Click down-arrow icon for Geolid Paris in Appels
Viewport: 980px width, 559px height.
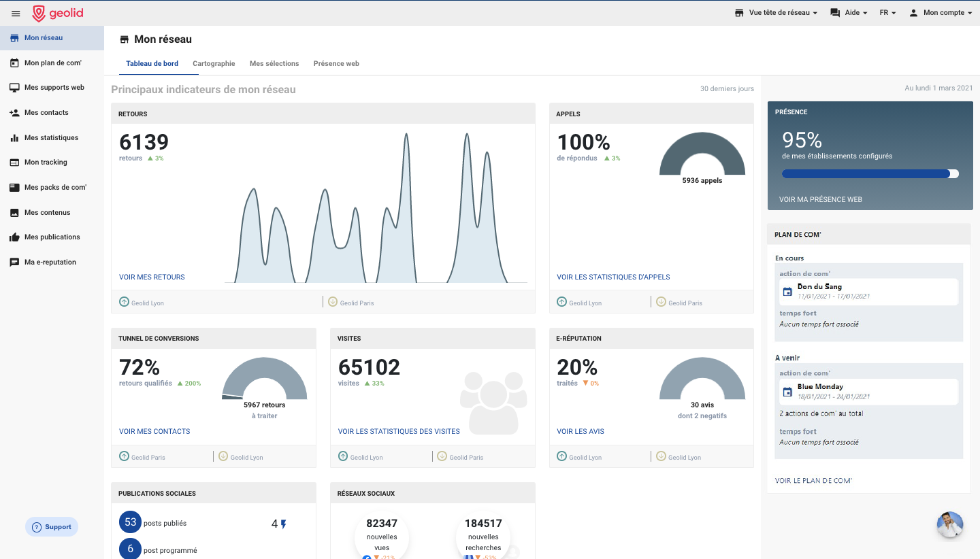pos(661,301)
